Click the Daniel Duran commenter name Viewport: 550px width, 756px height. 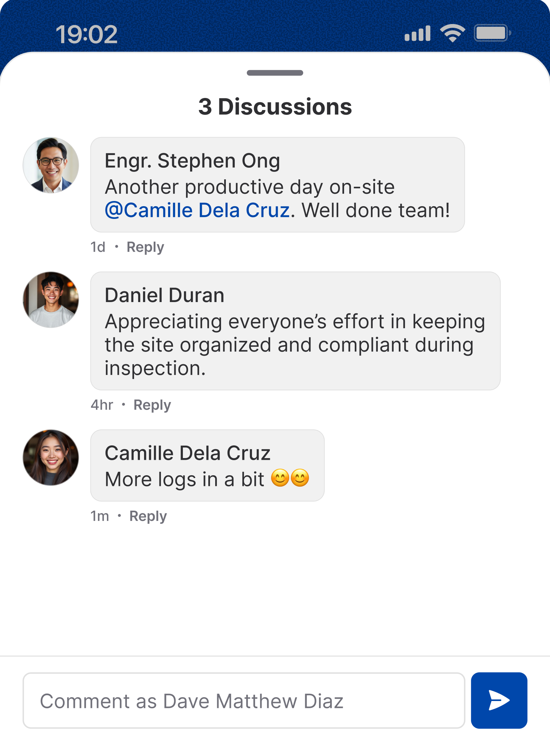(x=164, y=295)
